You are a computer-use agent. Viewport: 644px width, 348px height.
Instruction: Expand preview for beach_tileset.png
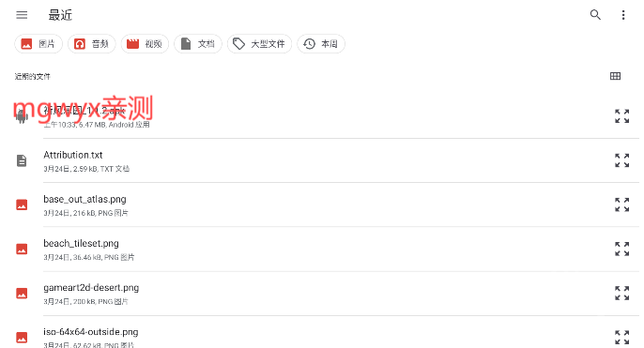[x=621, y=249]
